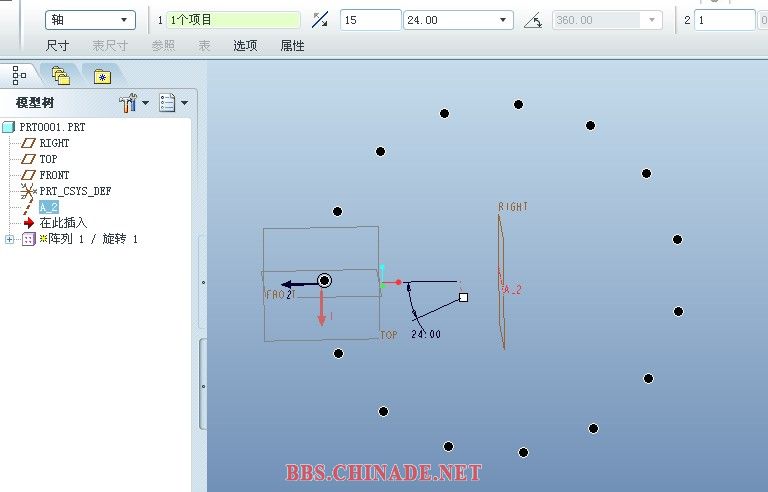Open the model tree settings tool menu

point(133,102)
